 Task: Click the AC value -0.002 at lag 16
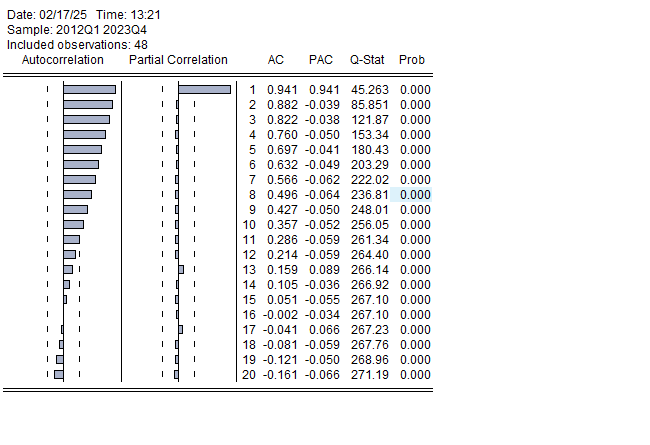click(280, 315)
